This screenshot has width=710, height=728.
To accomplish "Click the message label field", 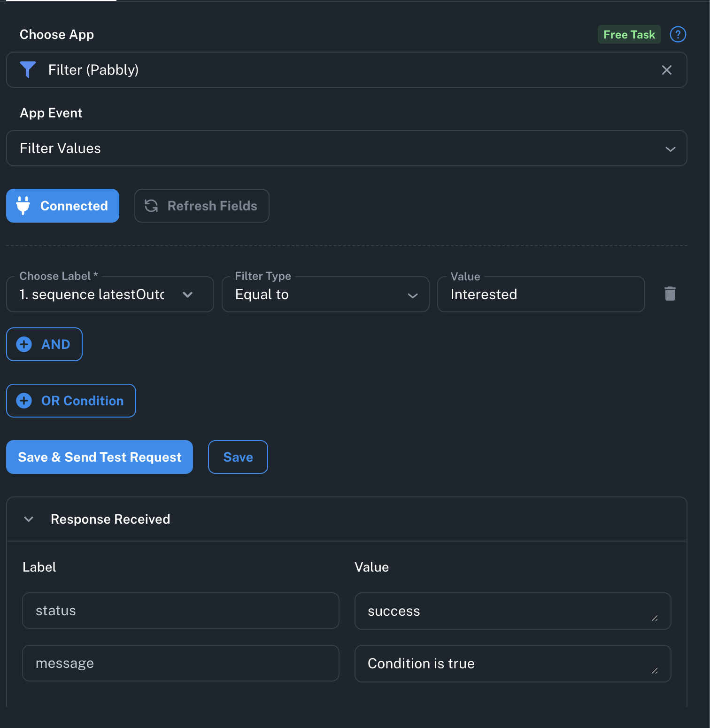I will point(180,663).
